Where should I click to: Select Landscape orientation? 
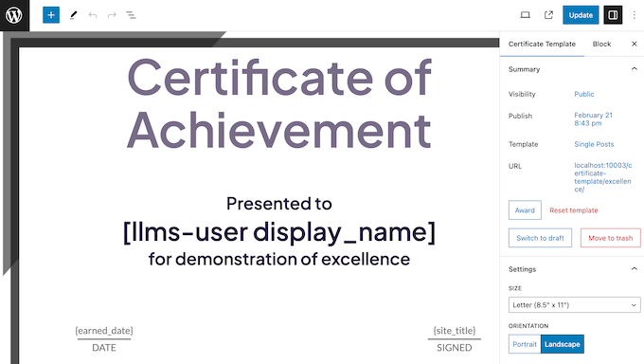563,344
